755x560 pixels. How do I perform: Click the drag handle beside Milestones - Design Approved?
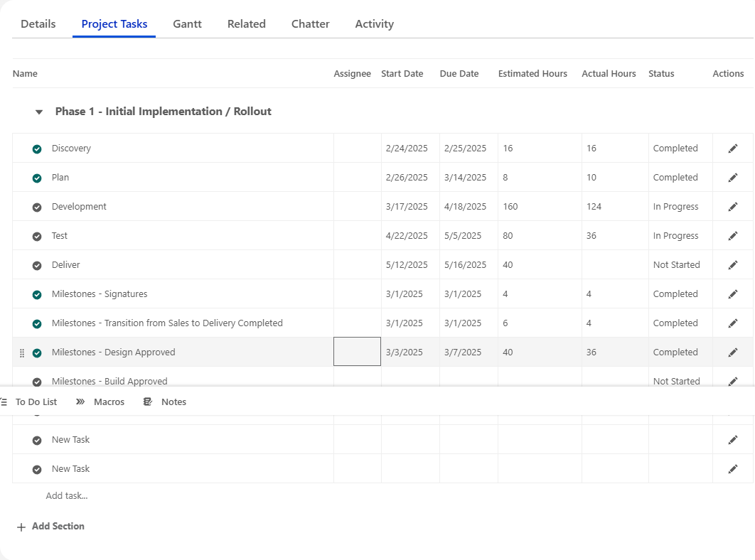(x=22, y=353)
